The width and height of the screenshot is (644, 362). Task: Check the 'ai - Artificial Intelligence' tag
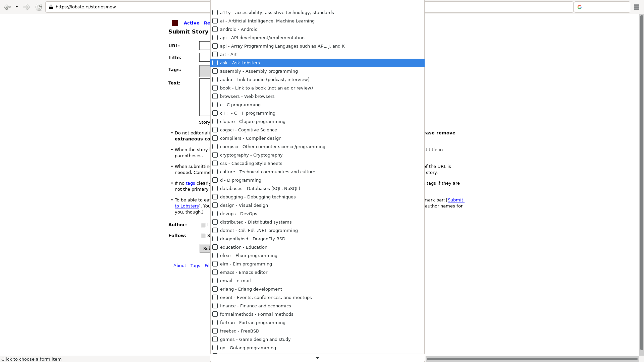click(215, 21)
